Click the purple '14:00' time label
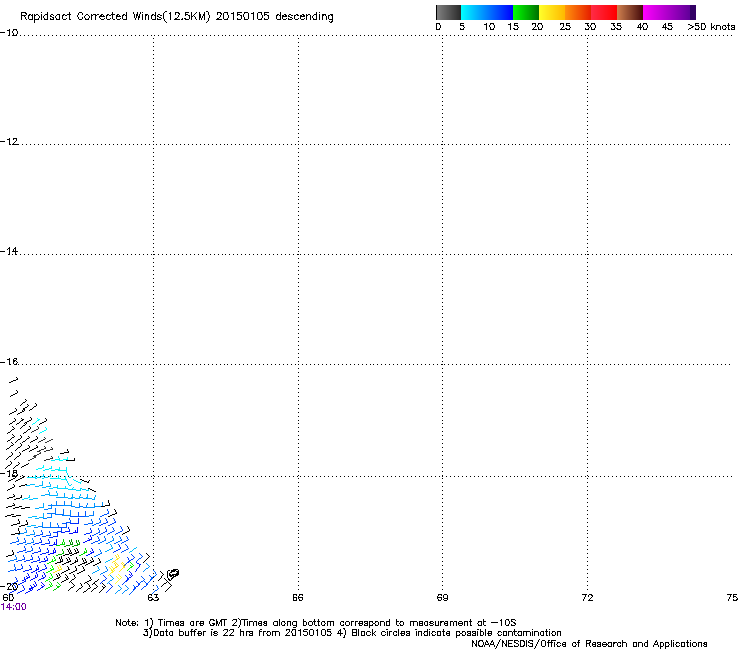The width and height of the screenshot is (740, 650). [14, 607]
